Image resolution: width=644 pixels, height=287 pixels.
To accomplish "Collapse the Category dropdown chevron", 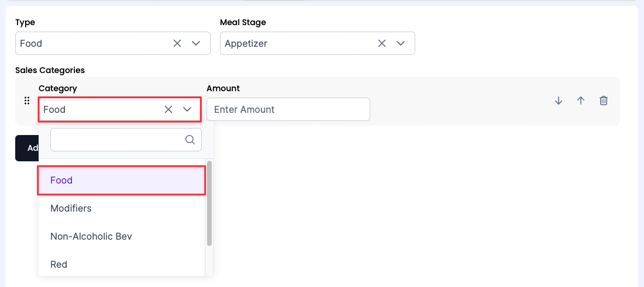I will (x=187, y=109).
